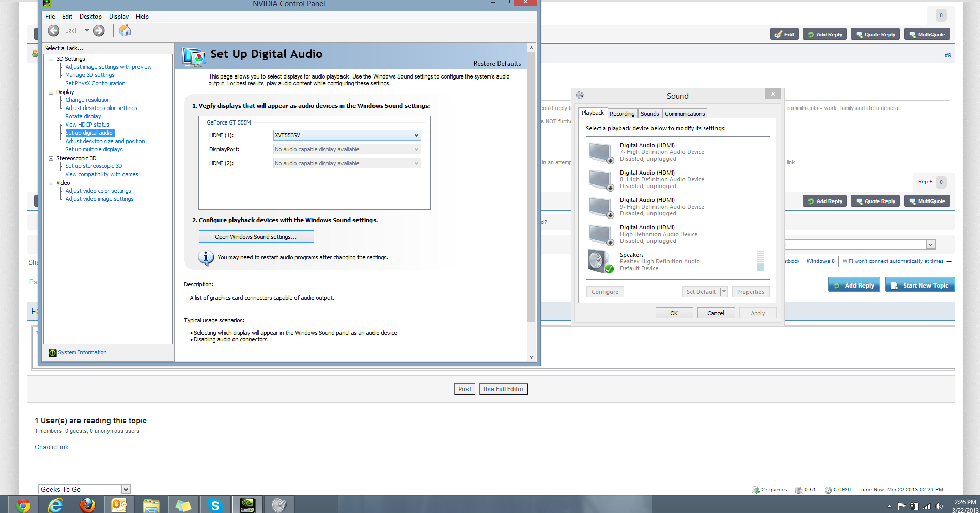Collapse the 3D Settings tree node
This screenshot has width=980, height=513.
51,59
